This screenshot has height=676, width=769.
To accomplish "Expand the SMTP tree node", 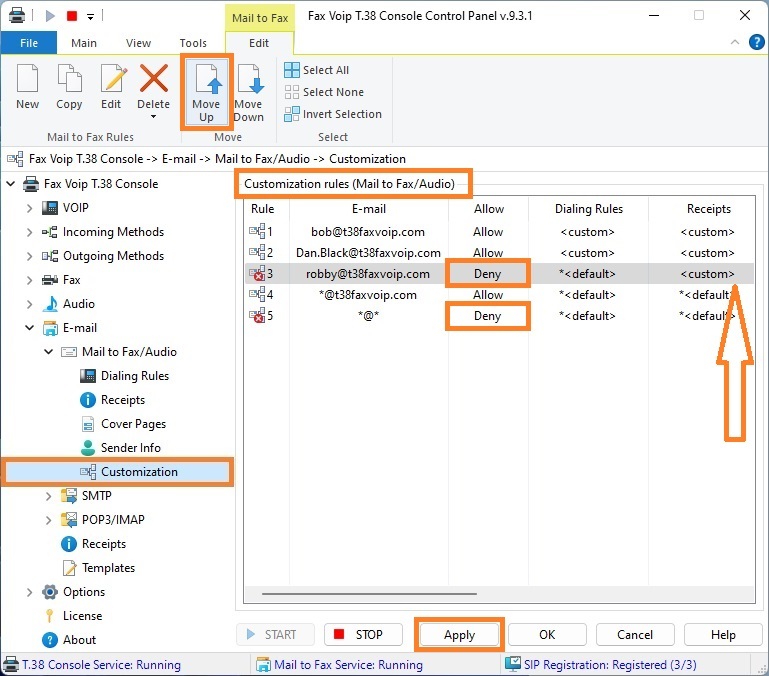I will [x=49, y=496].
